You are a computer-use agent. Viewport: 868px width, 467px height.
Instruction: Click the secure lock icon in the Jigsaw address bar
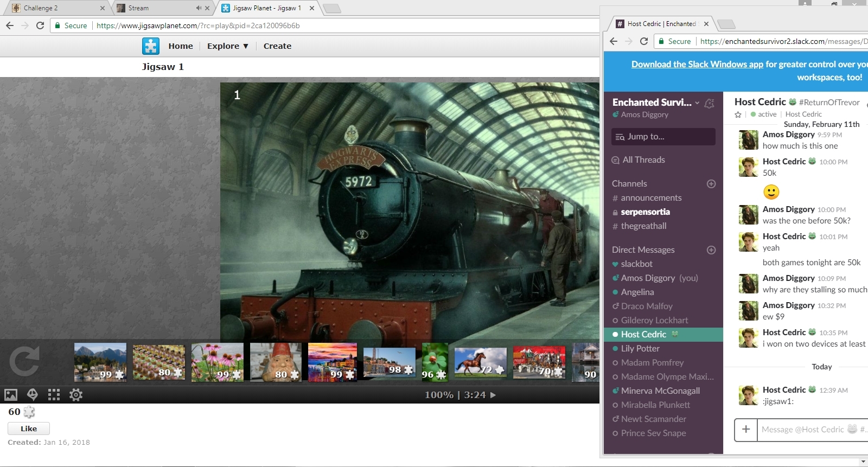tap(58, 25)
